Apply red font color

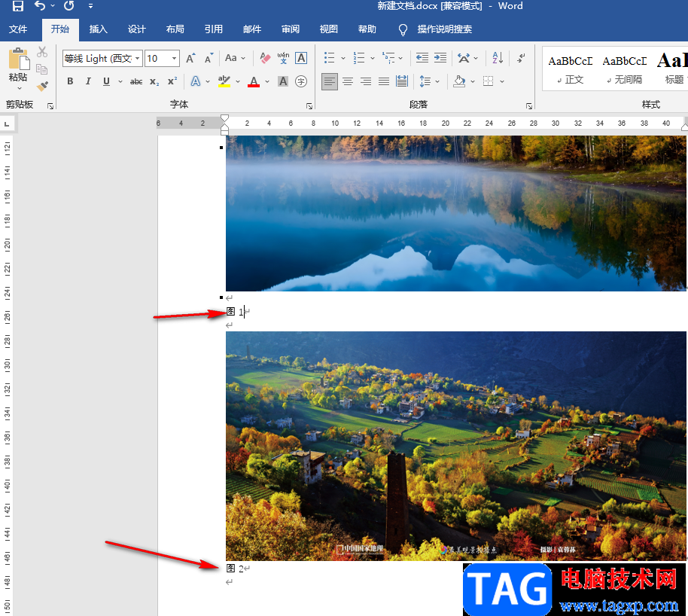(x=254, y=81)
